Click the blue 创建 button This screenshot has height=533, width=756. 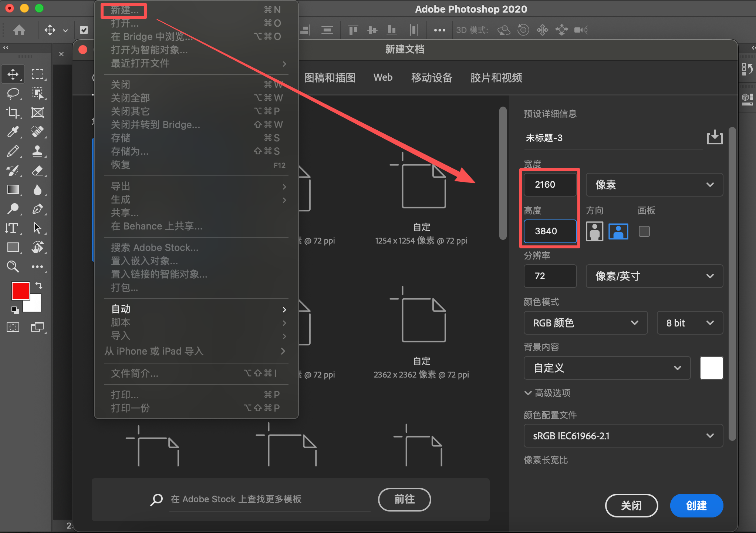click(696, 506)
